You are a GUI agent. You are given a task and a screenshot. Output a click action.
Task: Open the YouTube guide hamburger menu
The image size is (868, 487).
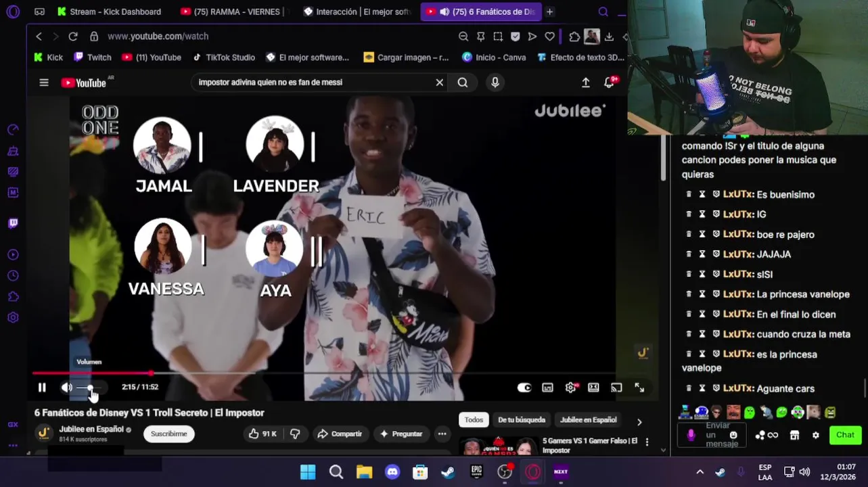click(x=44, y=83)
